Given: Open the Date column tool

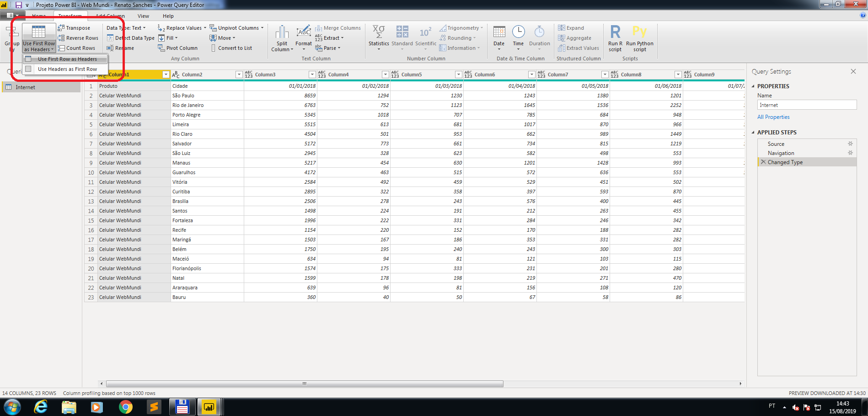Looking at the screenshot, I should 499,37.
